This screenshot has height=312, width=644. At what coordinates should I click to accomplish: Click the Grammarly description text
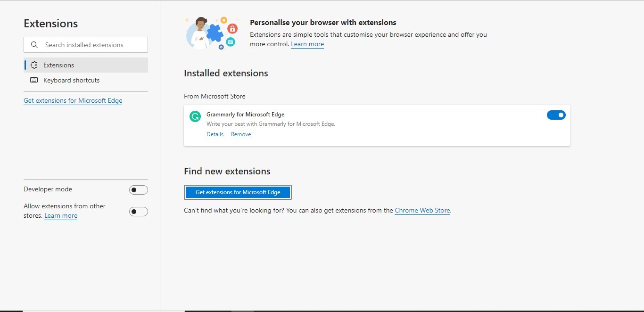271,124
